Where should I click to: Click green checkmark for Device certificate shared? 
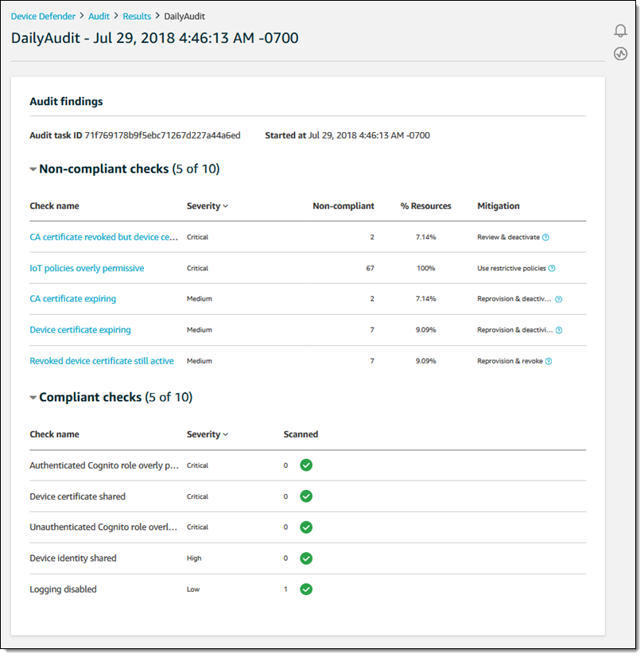tap(306, 496)
